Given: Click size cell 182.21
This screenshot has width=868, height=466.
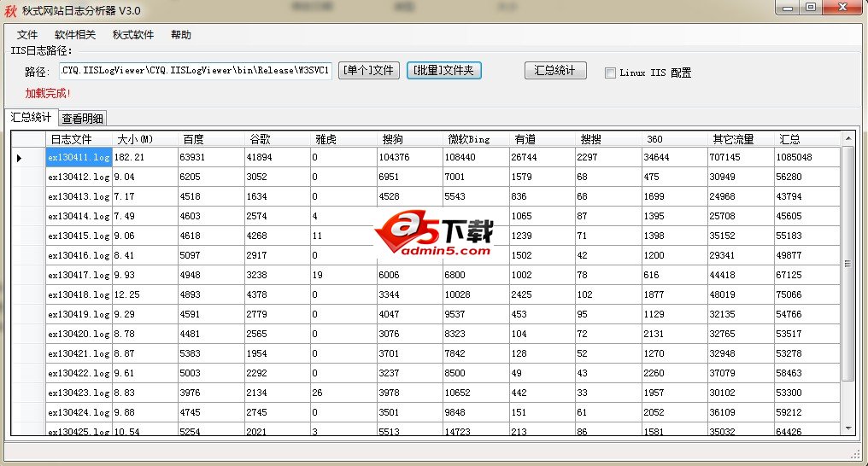Looking at the screenshot, I should tap(145, 157).
